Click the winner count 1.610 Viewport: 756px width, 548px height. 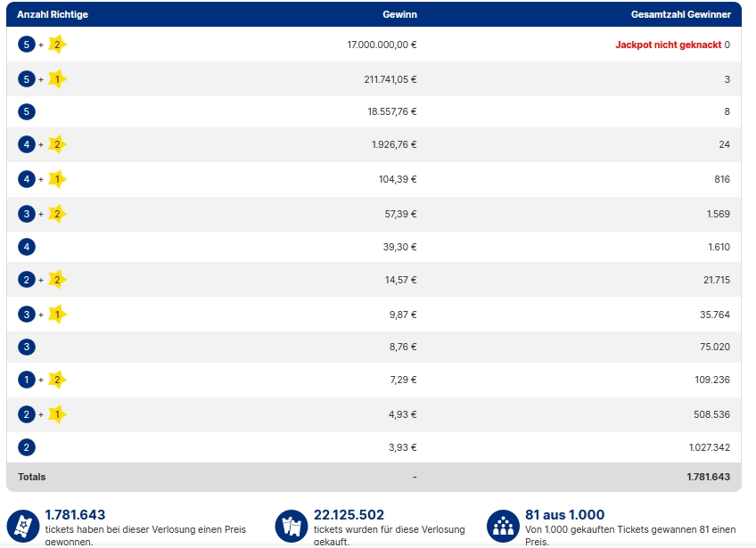pos(719,247)
